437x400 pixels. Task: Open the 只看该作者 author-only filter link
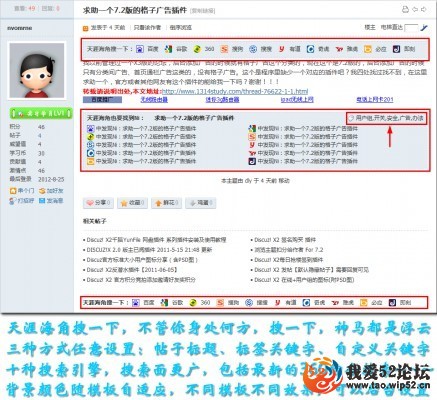pyautogui.click(x=147, y=28)
